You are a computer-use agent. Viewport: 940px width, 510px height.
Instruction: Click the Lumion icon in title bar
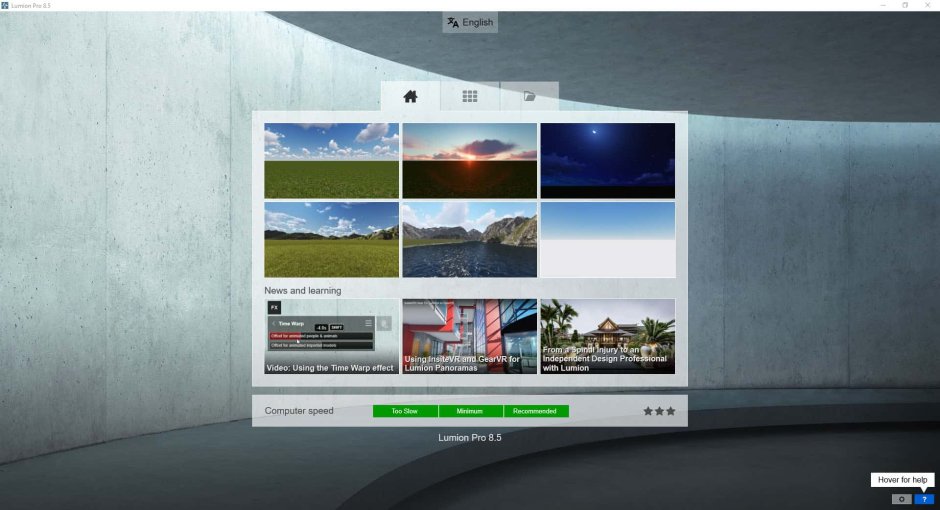(x=6, y=5)
